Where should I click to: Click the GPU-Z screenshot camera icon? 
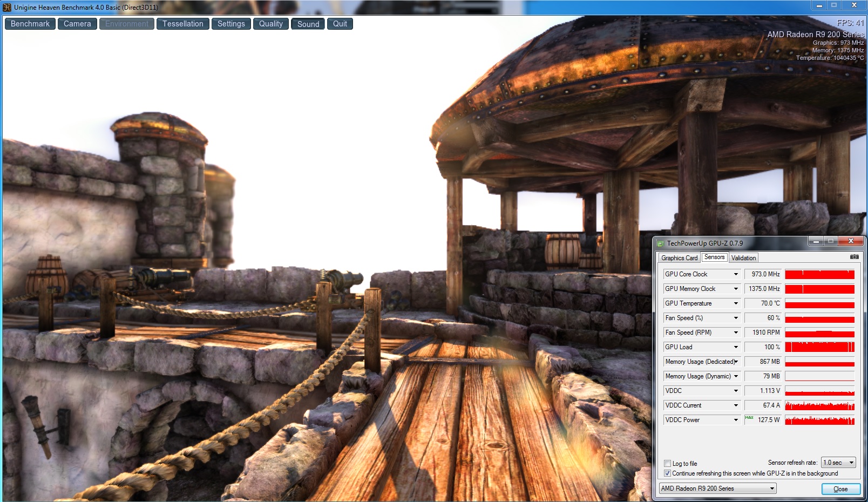click(x=854, y=257)
